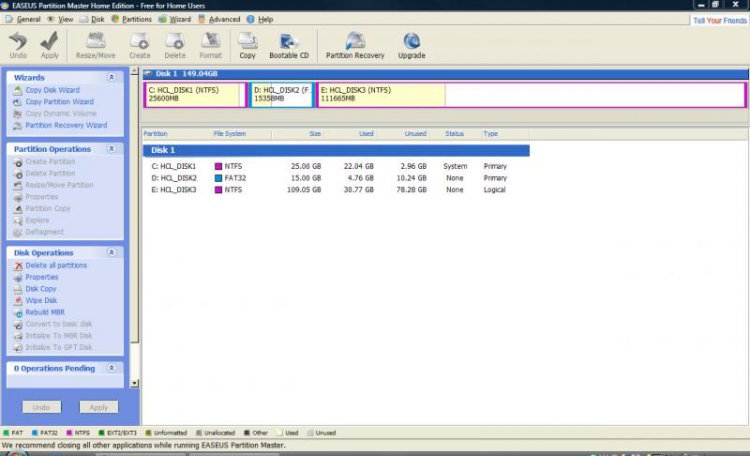This screenshot has height=456, width=750.
Task: Click the Disk 1 group header row
Action: [336, 150]
